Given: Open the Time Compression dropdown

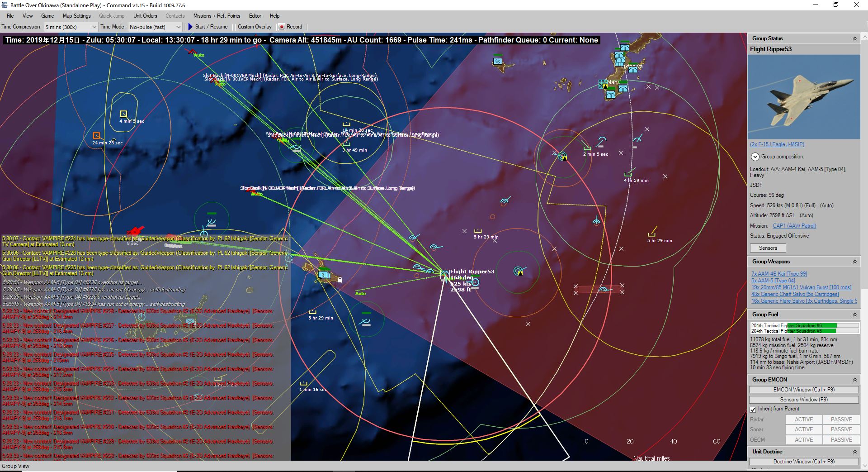Looking at the screenshot, I should 71,27.
